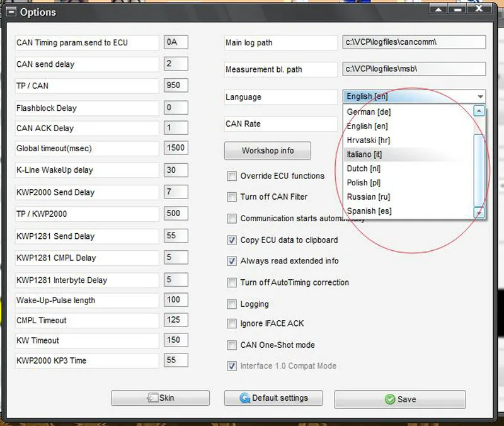Click KWP2000 KP3 Time value field
Viewport: 504px width, 426px height.
[176, 360]
